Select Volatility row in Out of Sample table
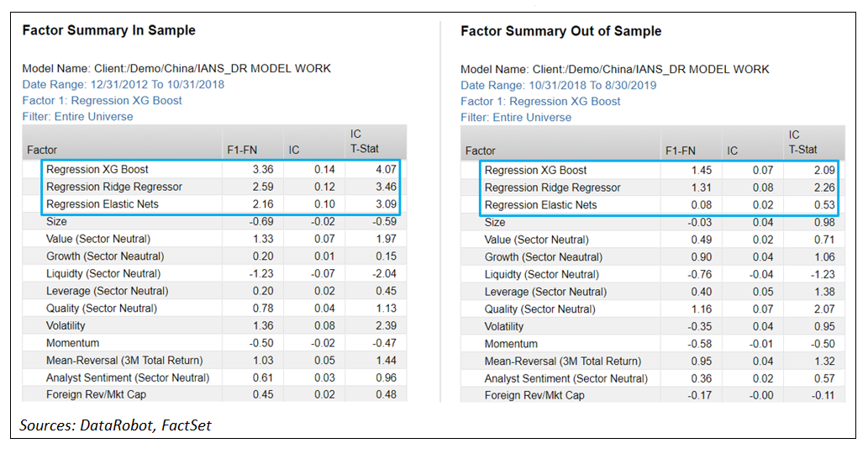Screen dimensions: 868x454 (x=503, y=326)
